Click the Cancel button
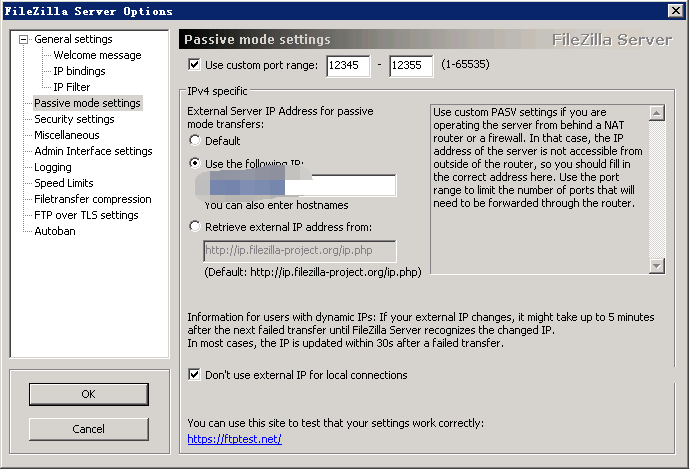The image size is (690, 469). click(89, 429)
